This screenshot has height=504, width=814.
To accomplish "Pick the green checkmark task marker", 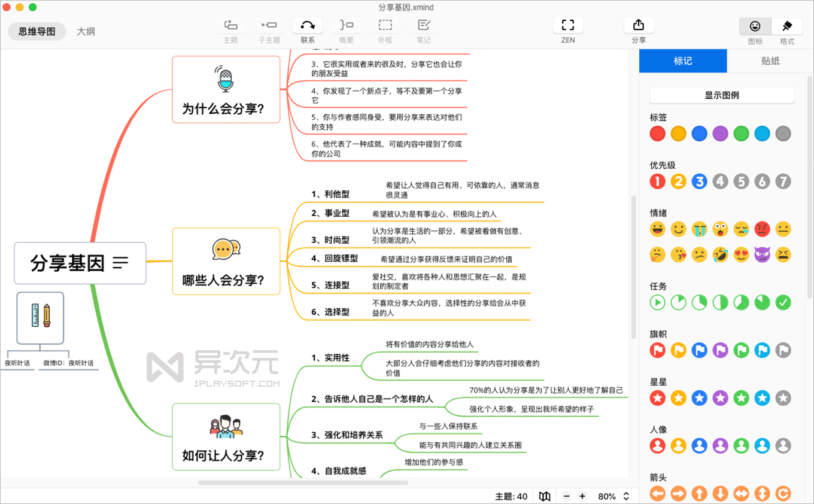I will 783,302.
